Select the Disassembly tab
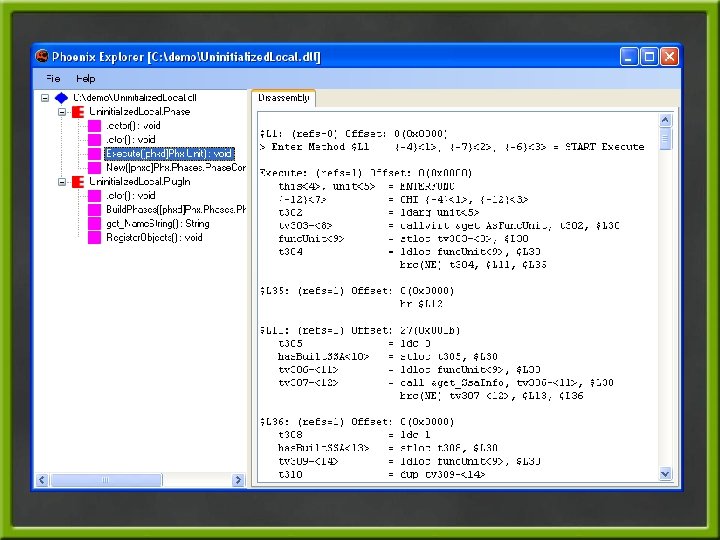Image resolution: width=720 pixels, height=540 pixels. 284,98
